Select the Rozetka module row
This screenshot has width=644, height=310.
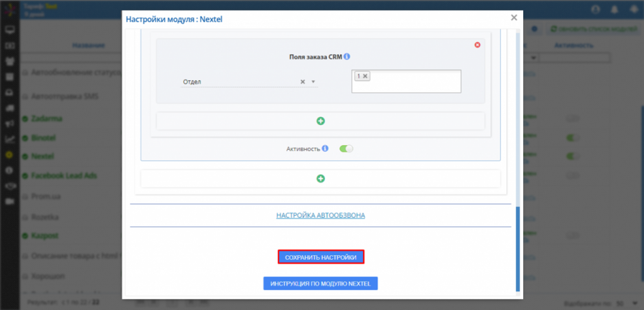point(45,217)
